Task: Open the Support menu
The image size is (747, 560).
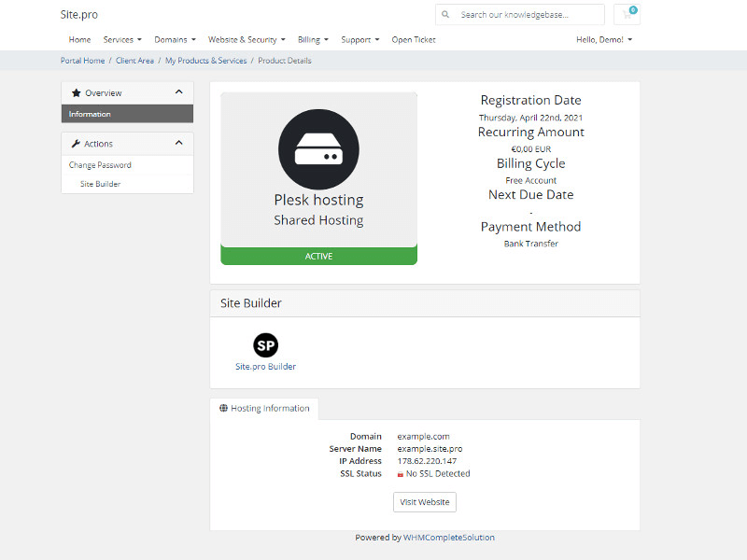Action: [357, 39]
